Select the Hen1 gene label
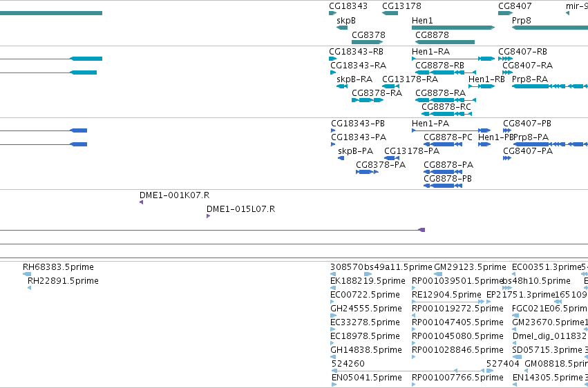The image size is (588, 388). (422, 20)
